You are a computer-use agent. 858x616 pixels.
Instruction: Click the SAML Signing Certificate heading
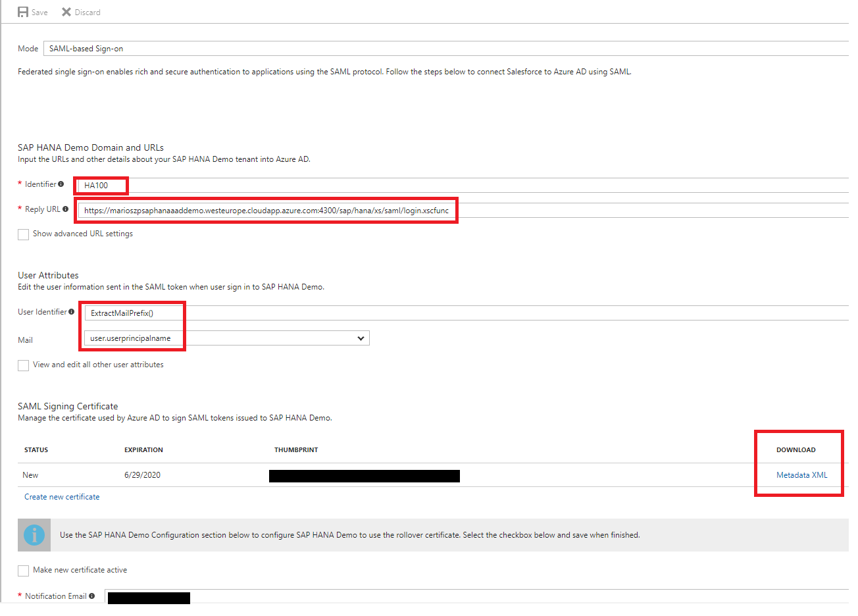click(x=68, y=406)
